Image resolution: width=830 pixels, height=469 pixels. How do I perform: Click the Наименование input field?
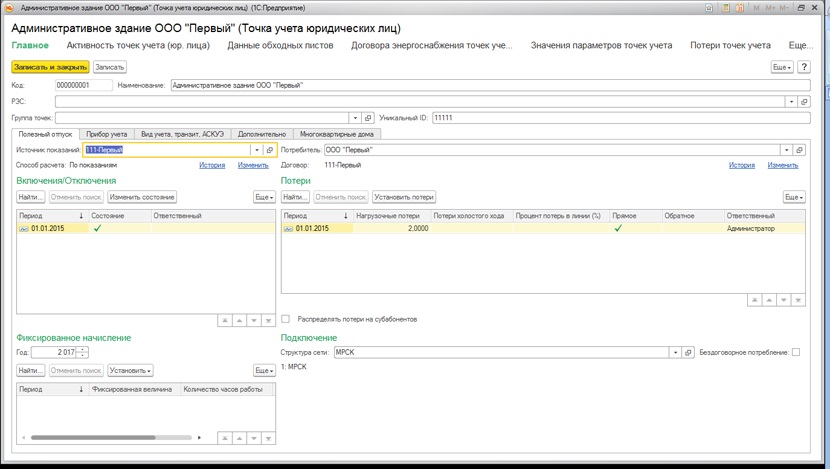coord(491,85)
